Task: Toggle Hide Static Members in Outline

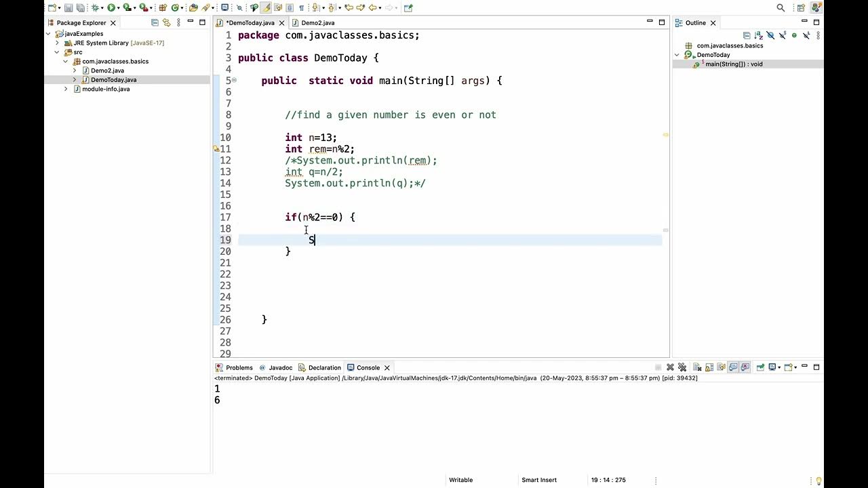Action: [x=783, y=35]
